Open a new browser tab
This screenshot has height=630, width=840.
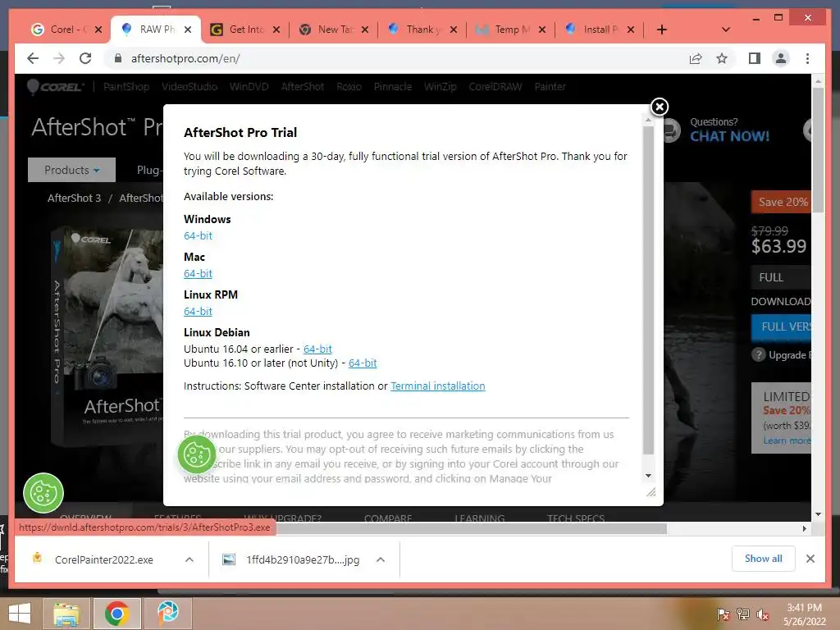click(662, 30)
